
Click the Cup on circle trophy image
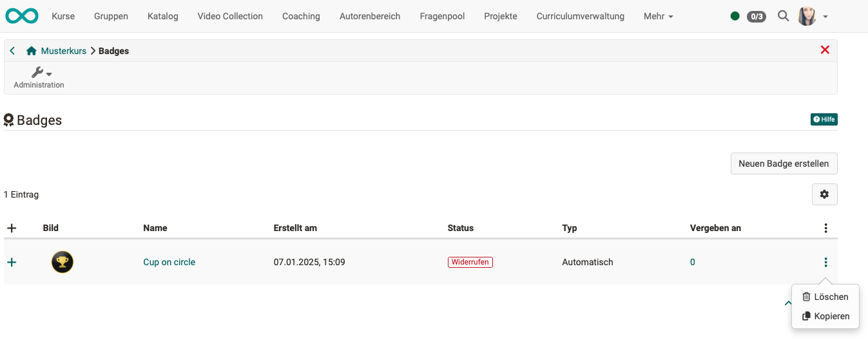(x=63, y=262)
